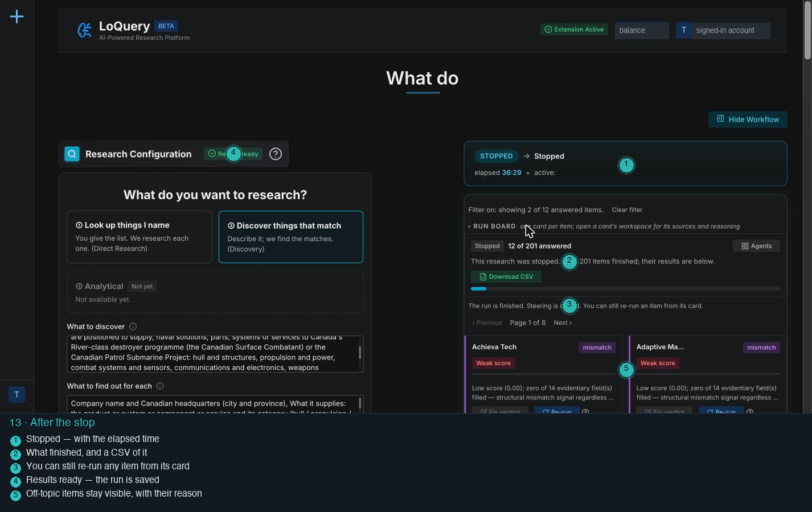
Task: Go to the Next results page
Action: [x=563, y=323]
